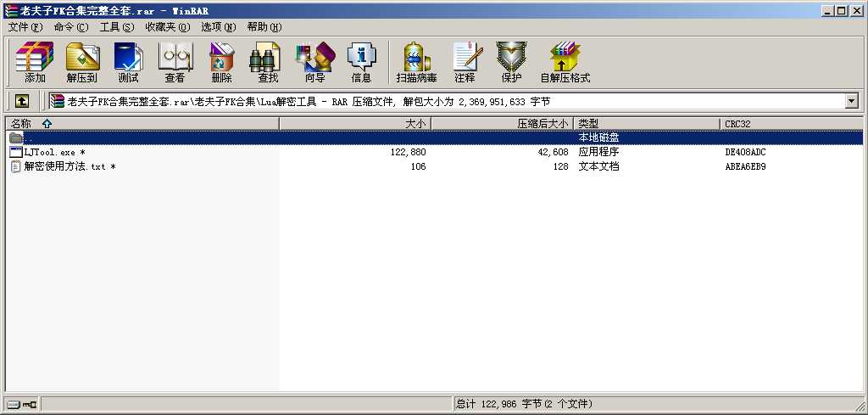Screen dimensions: 868x415
Task: Select the LJTool.exe * file name
Action: (55, 152)
